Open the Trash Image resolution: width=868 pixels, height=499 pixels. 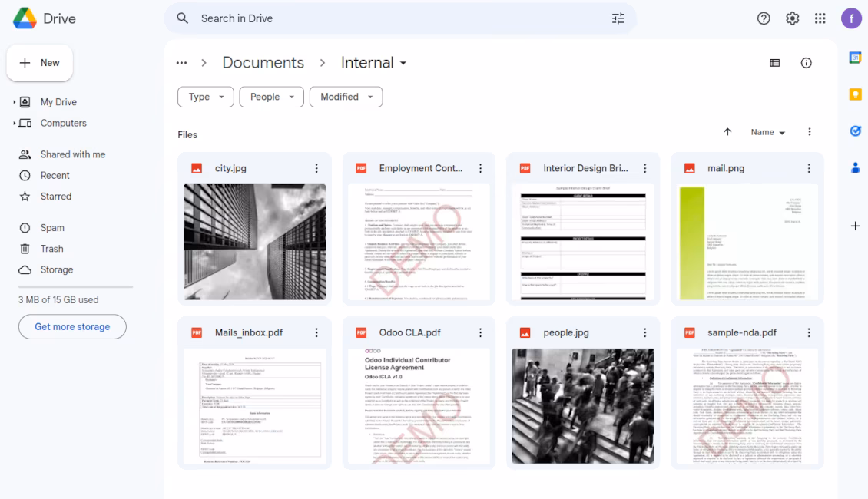click(51, 249)
